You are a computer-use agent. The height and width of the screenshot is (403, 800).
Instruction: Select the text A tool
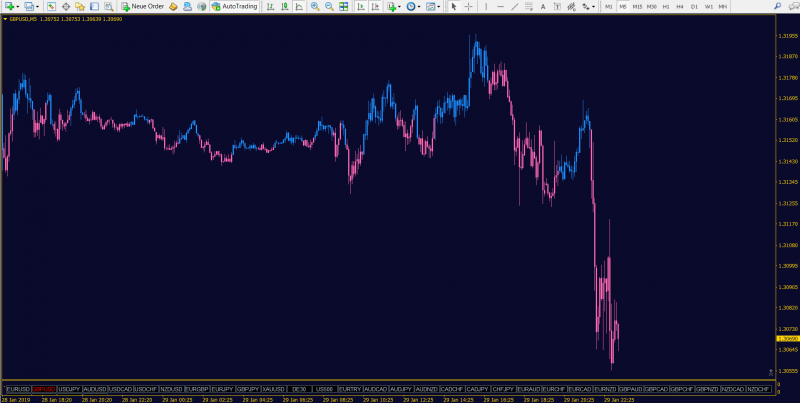point(543,7)
